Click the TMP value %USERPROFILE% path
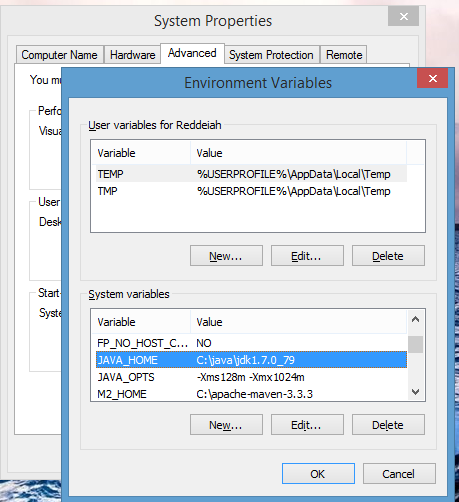This screenshot has height=502, width=459. (294, 191)
